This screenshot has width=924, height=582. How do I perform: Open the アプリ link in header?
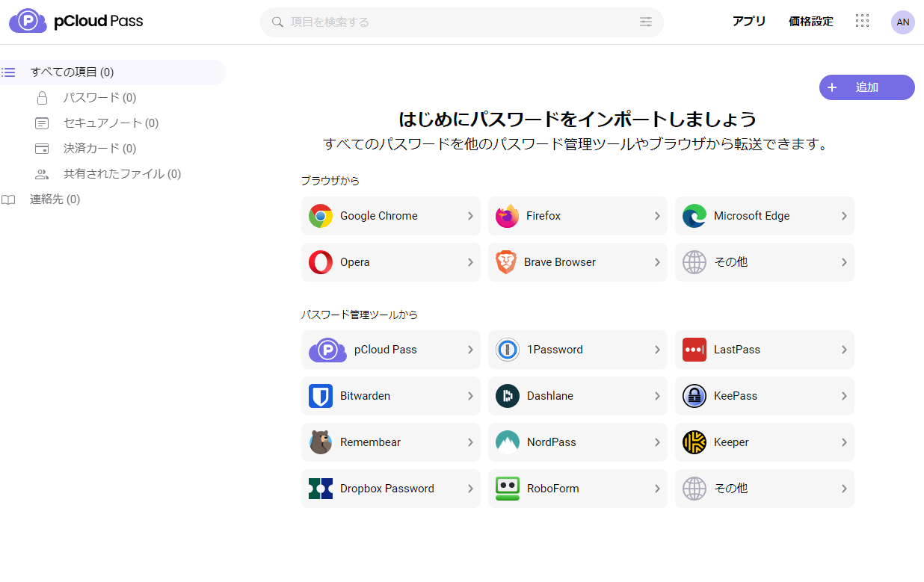749,22
